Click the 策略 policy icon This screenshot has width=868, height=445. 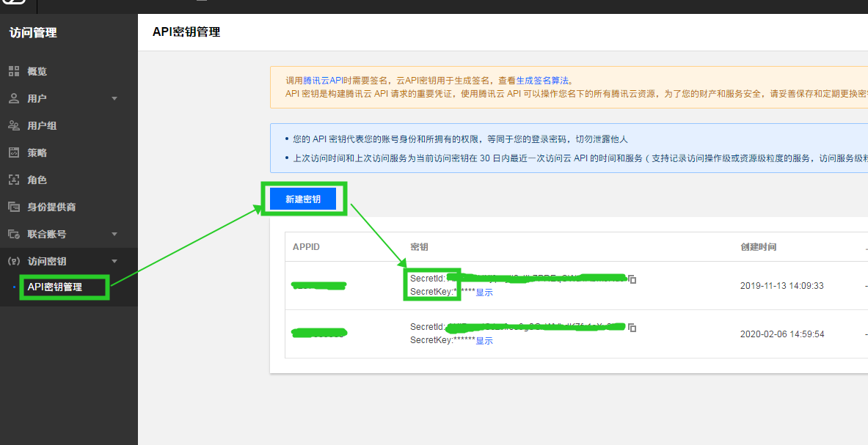point(14,152)
